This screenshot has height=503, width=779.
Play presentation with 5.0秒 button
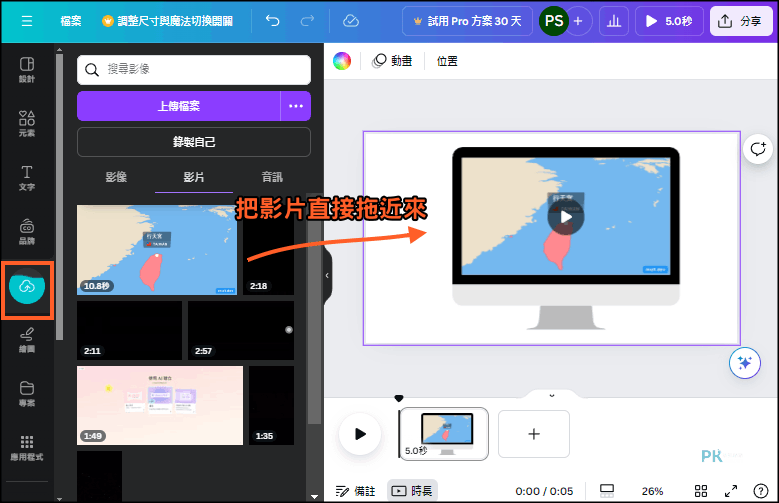(x=669, y=21)
